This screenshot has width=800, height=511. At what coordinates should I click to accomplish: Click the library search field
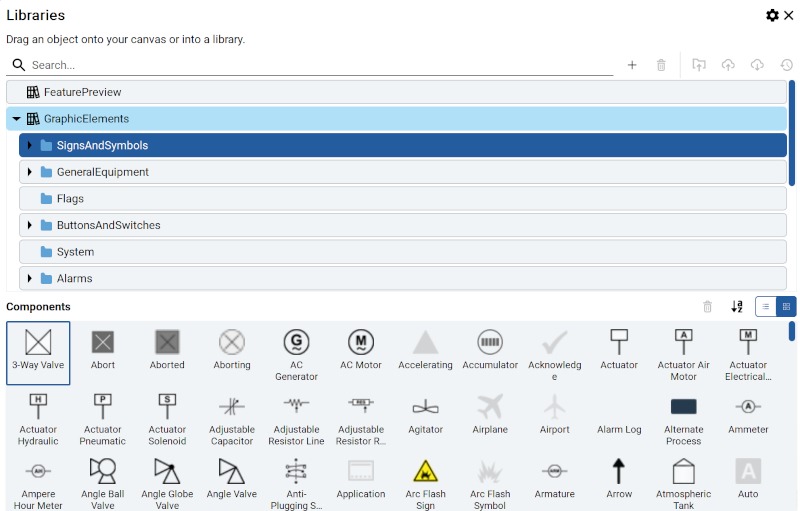[320, 65]
